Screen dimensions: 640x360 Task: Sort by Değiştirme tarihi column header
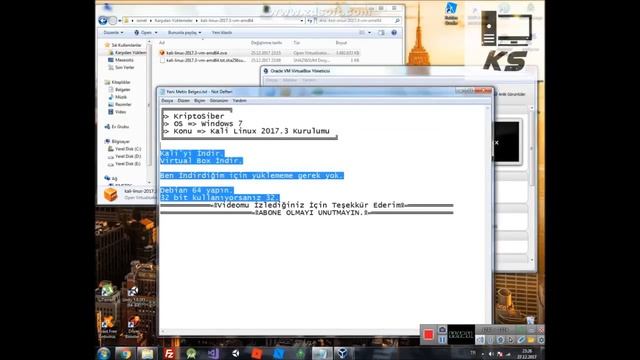tap(266, 42)
